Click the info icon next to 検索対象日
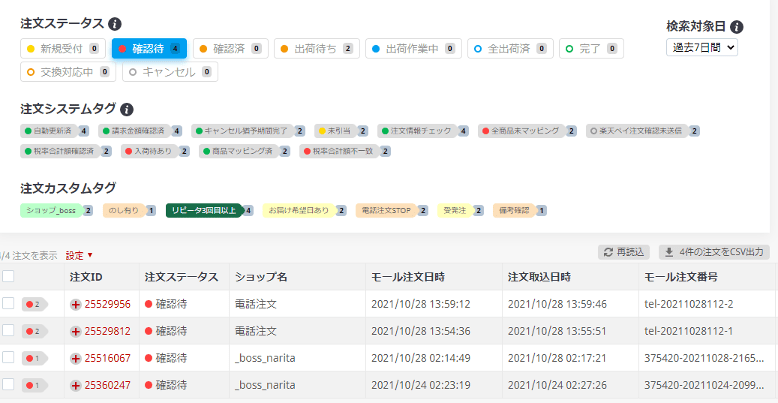This screenshot has width=778, height=403. 737,27
